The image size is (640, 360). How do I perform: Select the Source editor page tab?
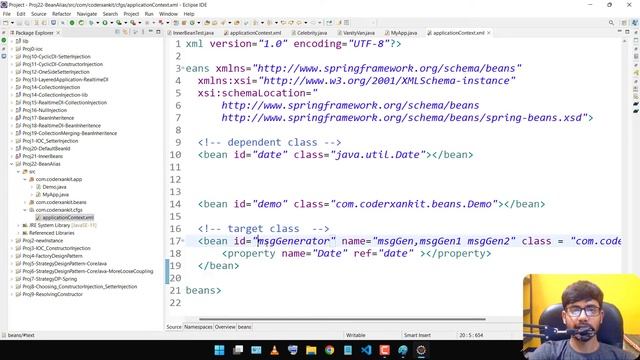[x=173, y=327]
